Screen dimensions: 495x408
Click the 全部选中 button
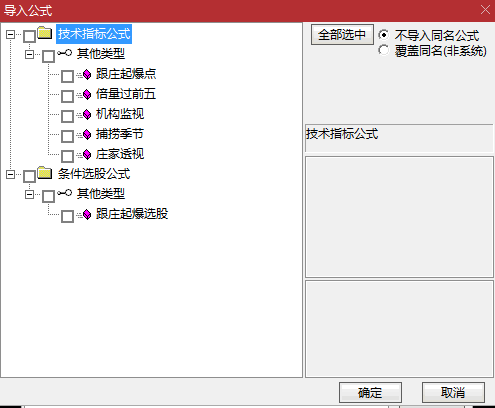pos(342,35)
